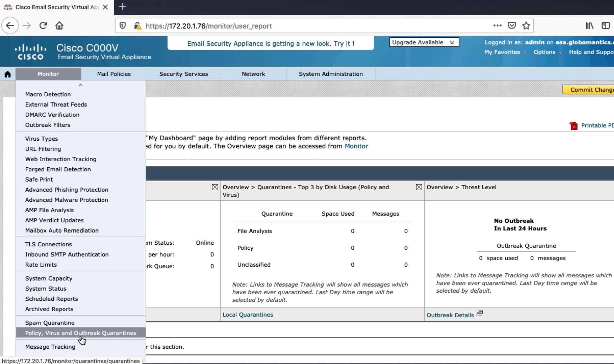Viewport: 614px width, 364px height.
Task: Toggle the Firefox sidebar icon
Action: 606,26
